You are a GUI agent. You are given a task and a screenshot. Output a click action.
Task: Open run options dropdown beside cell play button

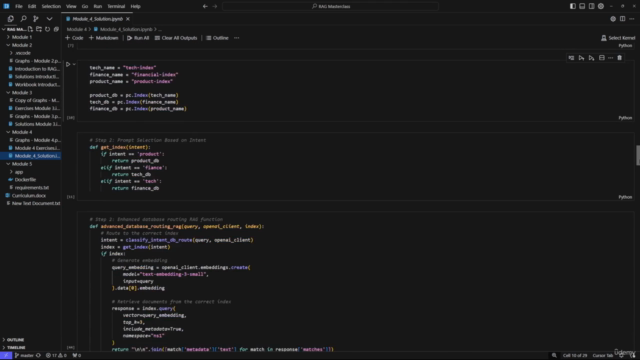[x=74, y=64]
